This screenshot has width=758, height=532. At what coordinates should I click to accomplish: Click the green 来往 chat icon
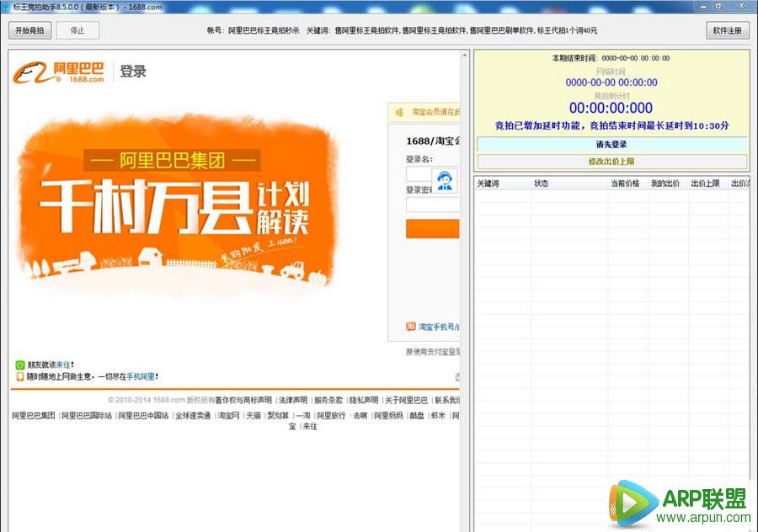20,365
